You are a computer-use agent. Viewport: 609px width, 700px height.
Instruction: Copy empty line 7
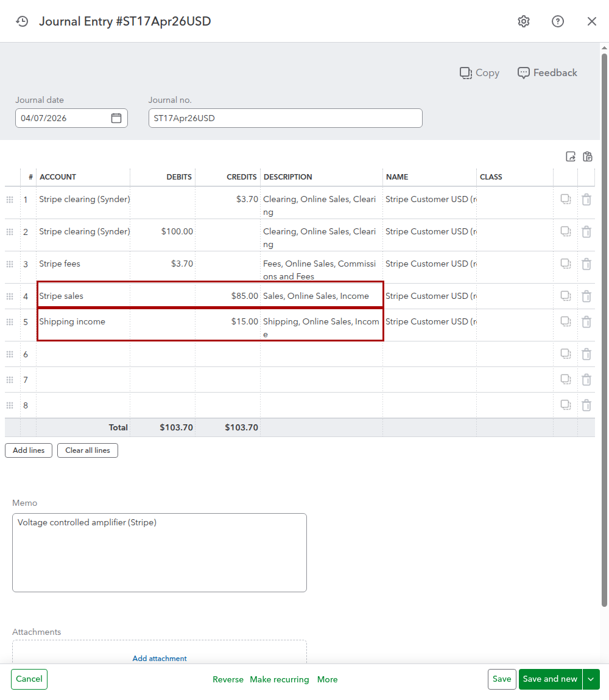[566, 379]
